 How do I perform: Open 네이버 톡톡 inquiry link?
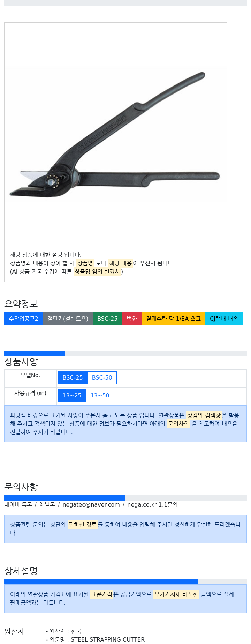18,505
